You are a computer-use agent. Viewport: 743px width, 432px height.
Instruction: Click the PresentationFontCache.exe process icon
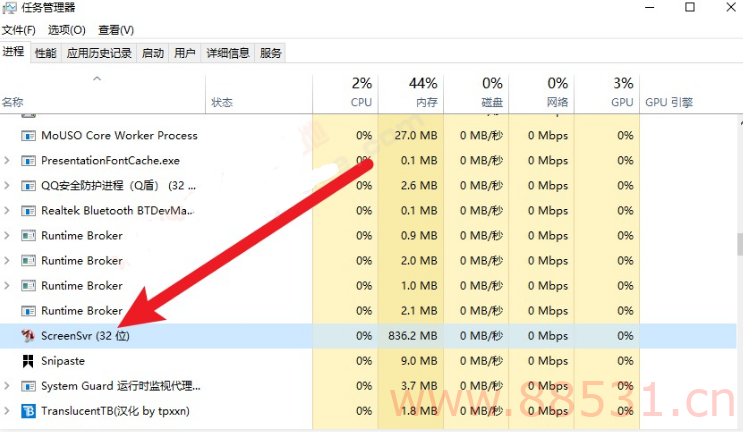click(28, 161)
